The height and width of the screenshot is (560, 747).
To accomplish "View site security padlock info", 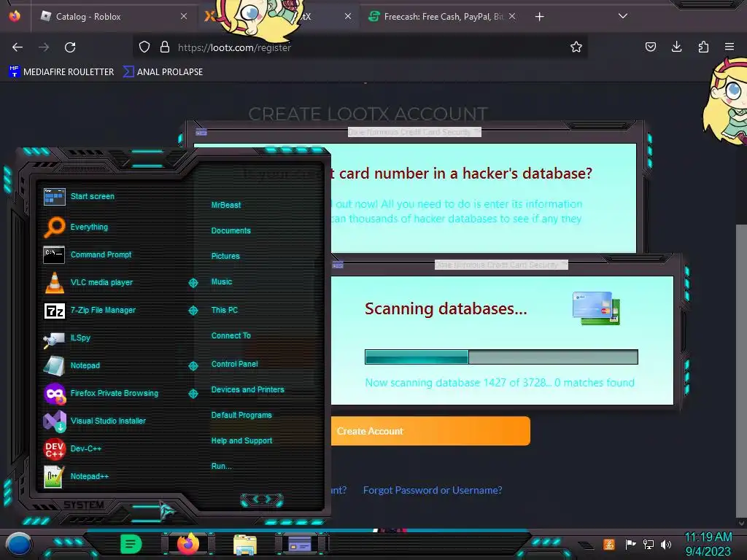I will point(165,47).
